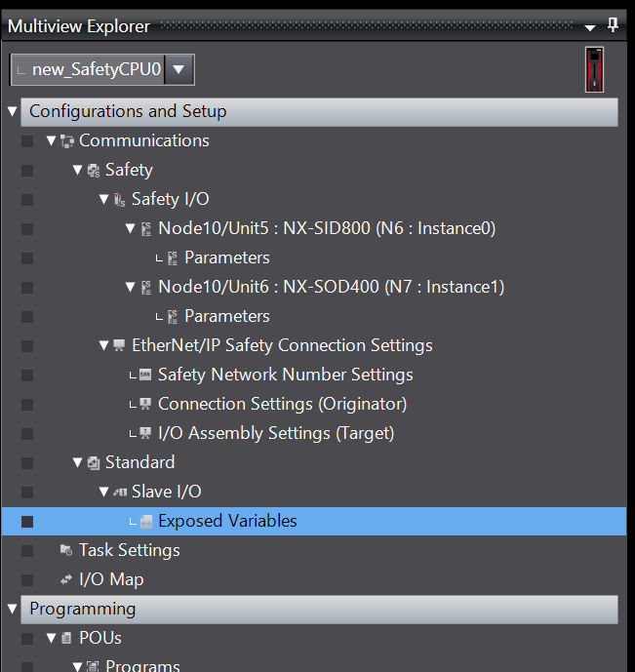Open Multiview Explorer panel options menu arrow
This screenshot has width=635, height=672.
(590, 28)
